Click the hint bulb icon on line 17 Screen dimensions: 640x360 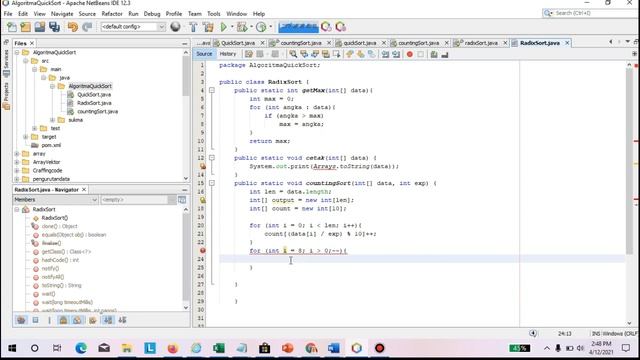pos(202,200)
